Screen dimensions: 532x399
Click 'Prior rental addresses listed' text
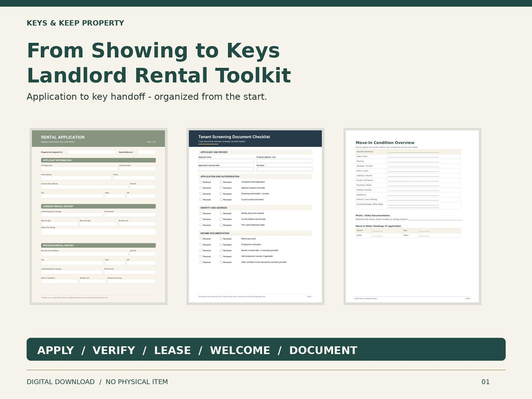click(253, 225)
